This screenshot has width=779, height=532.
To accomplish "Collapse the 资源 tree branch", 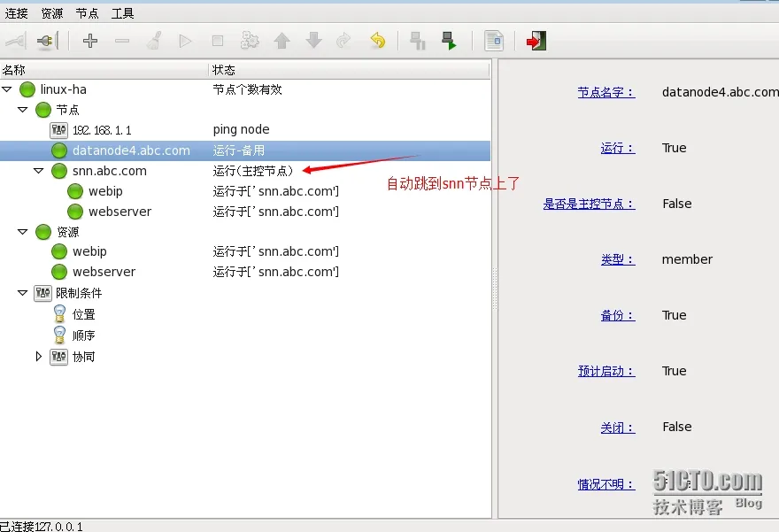I will [23, 232].
